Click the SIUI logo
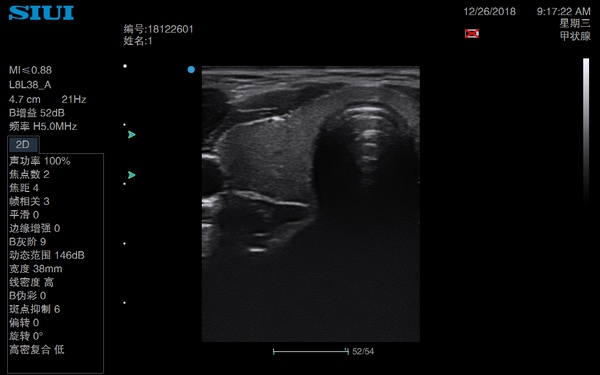 pos(41,13)
